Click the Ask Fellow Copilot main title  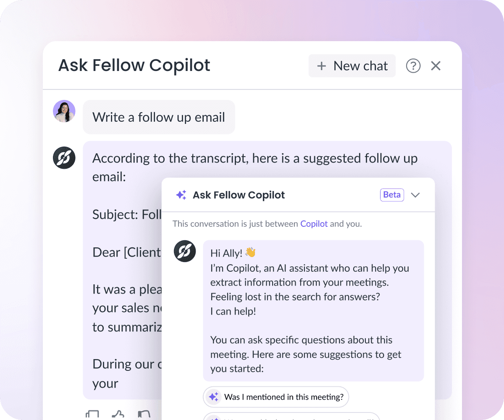[134, 66]
